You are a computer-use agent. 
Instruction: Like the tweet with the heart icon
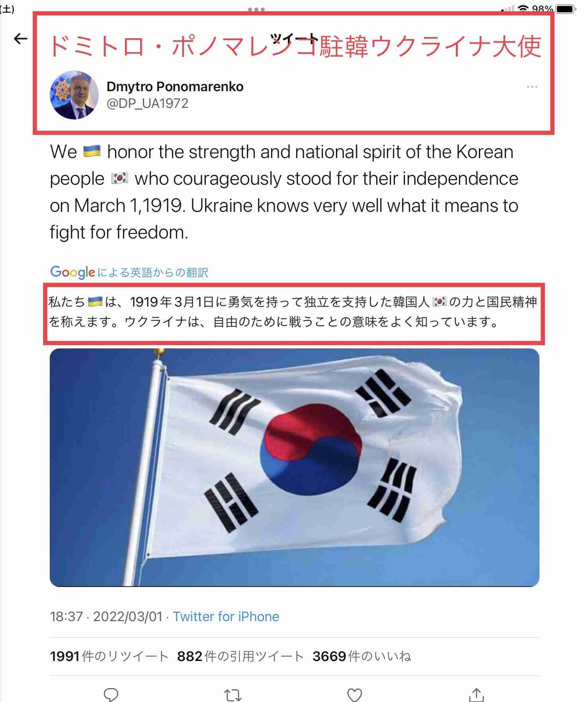pyautogui.click(x=354, y=695)
